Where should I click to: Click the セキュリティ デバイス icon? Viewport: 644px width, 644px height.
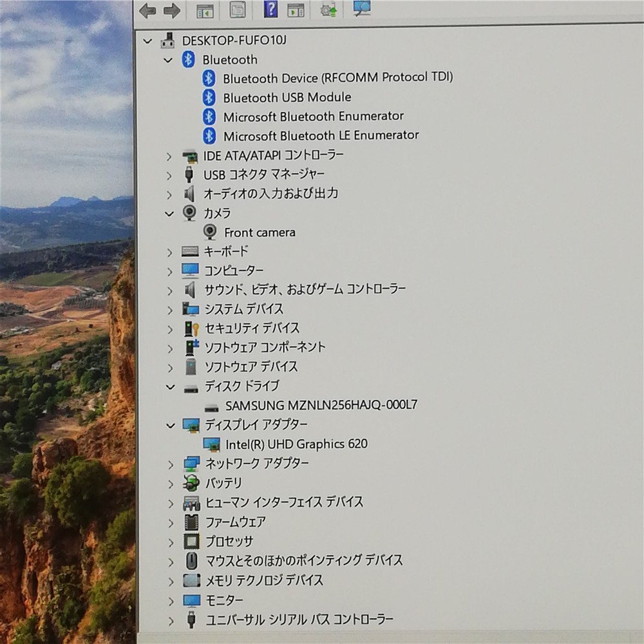pyautogui.click(x=191, y=328)
